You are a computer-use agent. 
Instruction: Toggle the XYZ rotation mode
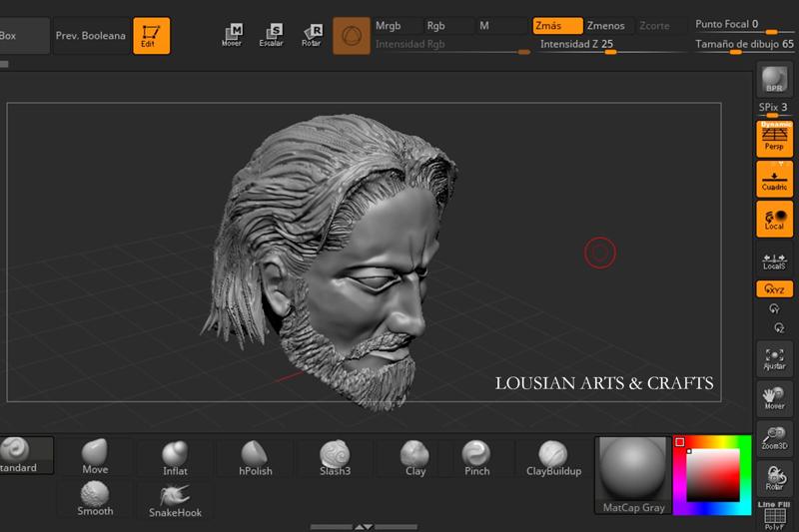[x=774, y=289]
